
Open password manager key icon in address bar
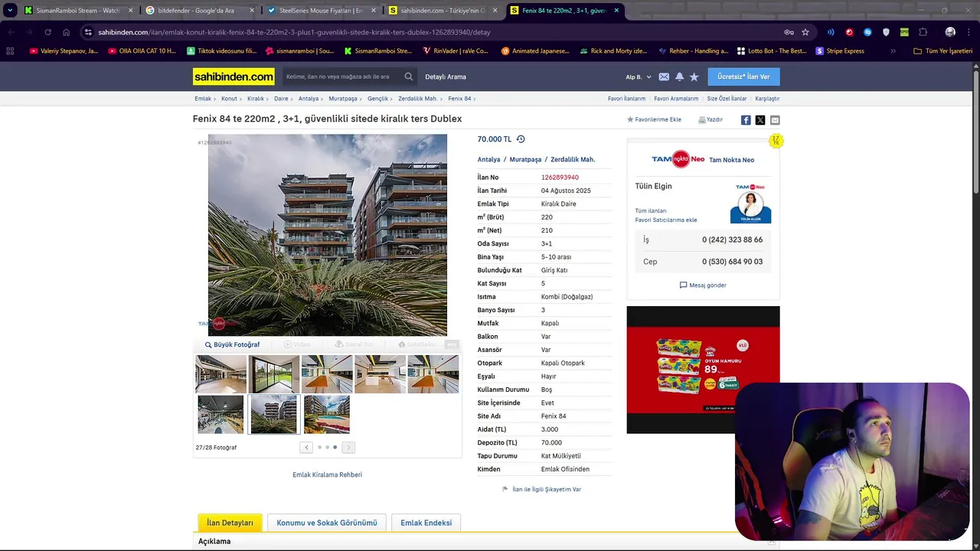[789, 32]
